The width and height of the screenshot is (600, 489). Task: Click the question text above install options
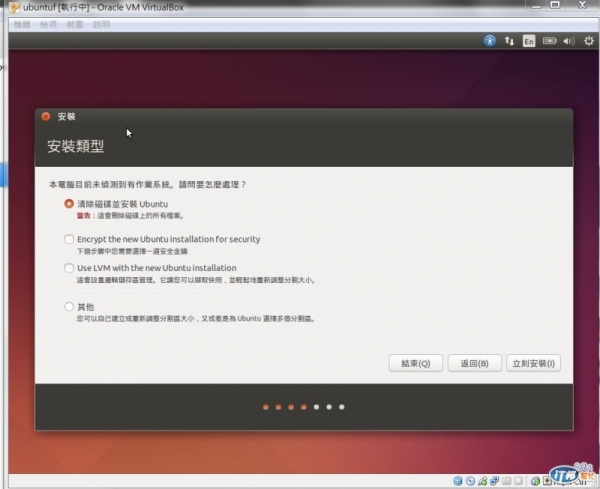[147, 185]
